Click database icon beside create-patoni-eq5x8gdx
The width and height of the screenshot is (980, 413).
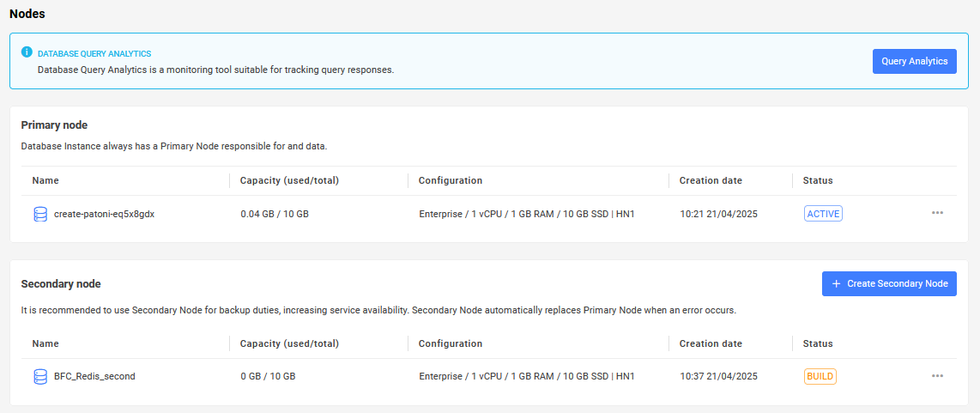click(x=40, y=214)
